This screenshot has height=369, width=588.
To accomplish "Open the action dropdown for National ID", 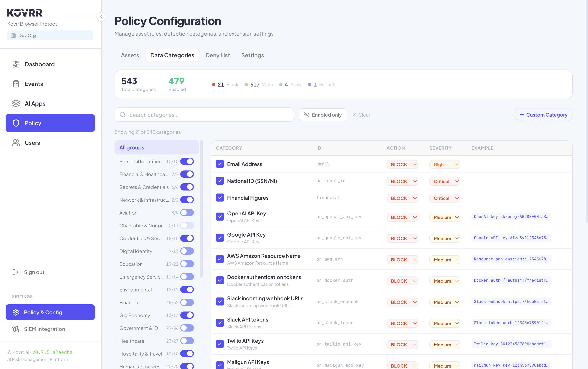I will click(x=402, y=181).
